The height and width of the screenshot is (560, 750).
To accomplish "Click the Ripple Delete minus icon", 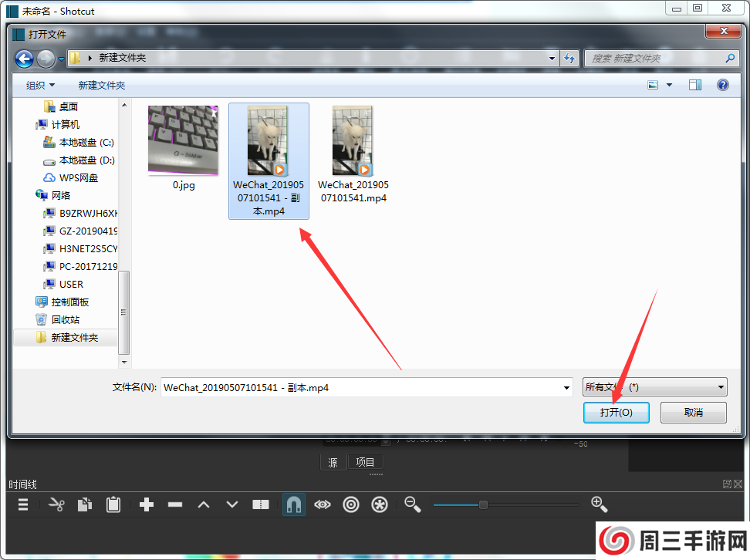I will 175,504.
